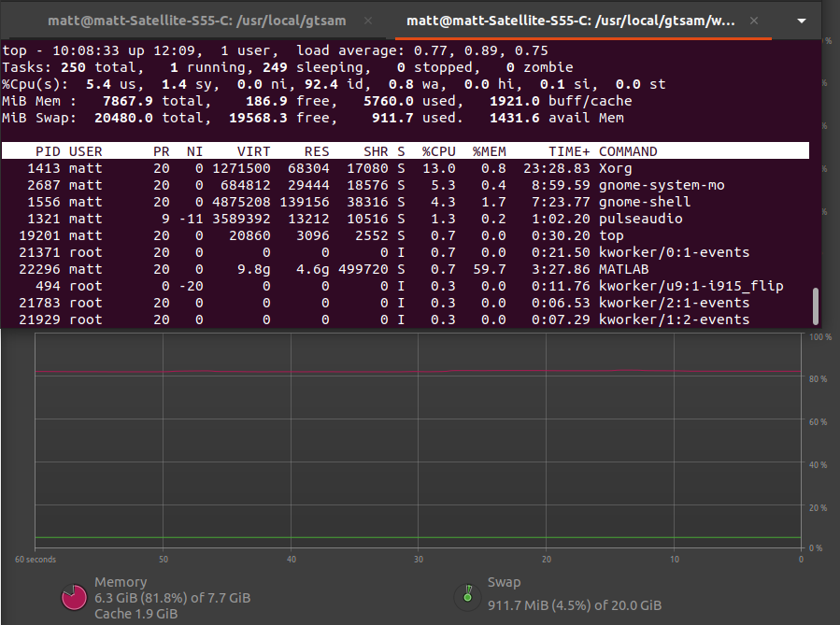
Task: Click the SHR column header
Action: 376,151
